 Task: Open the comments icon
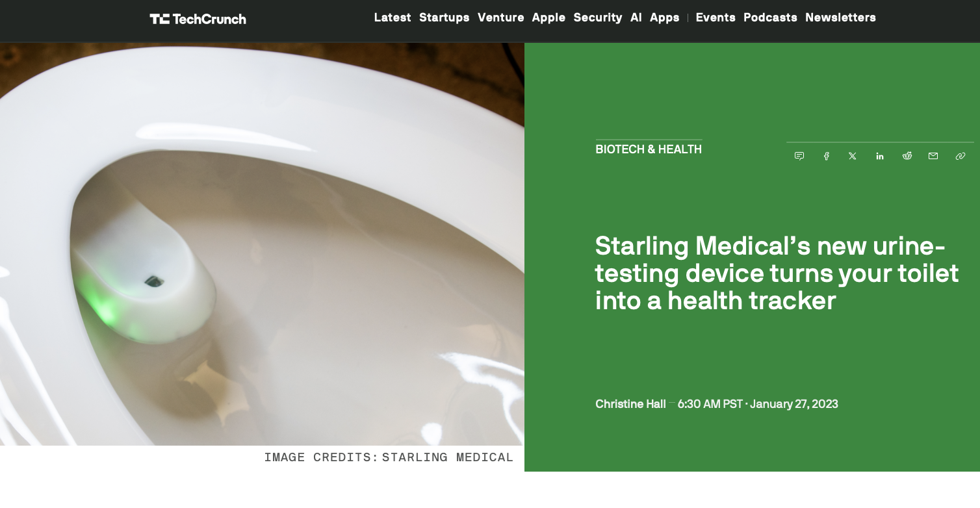click(799, 156)
